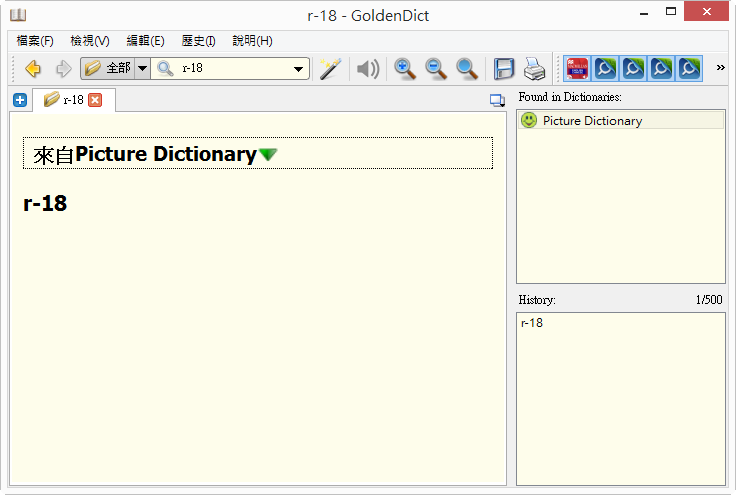This screenshot has height=495, width=736.
Task: Open the tab list button
Action: coord(497,100)
